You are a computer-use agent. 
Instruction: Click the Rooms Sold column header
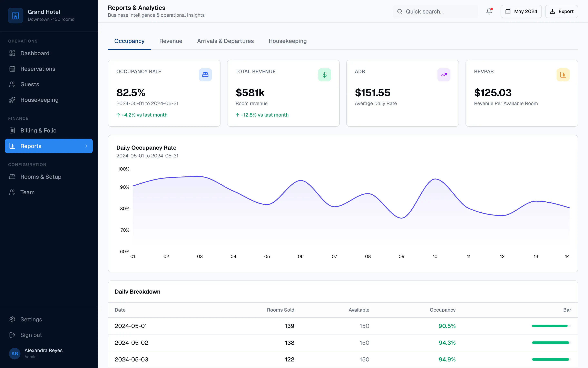[x=280, y=310]
